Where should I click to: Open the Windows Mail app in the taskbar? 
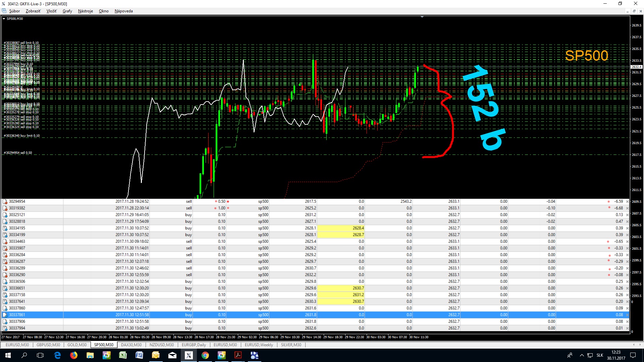(x=172, y=355)
